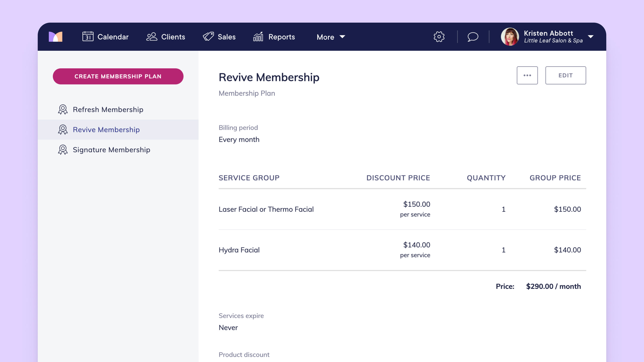Click the badge icon beside Refresh Membership
This screenshot has height=362, width=644.
[x=62, y=109]
